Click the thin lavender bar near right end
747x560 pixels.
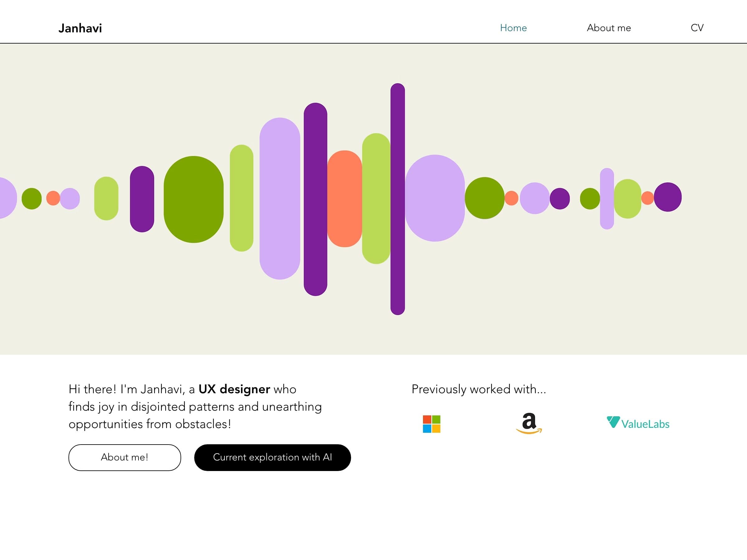click(x=607, y=198)
